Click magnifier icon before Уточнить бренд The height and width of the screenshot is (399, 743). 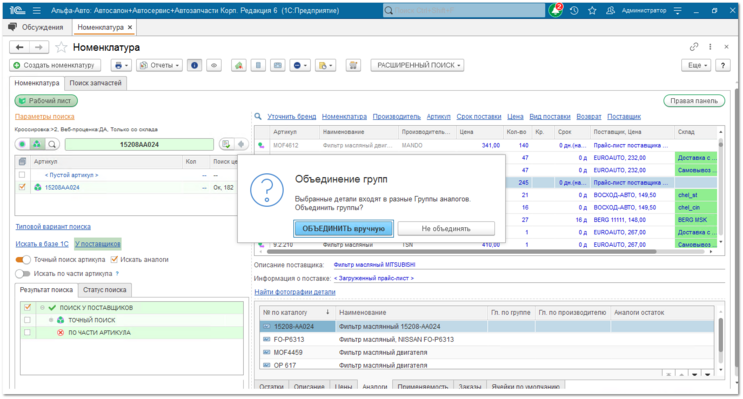pyautogui.click(x=258, y=116)
